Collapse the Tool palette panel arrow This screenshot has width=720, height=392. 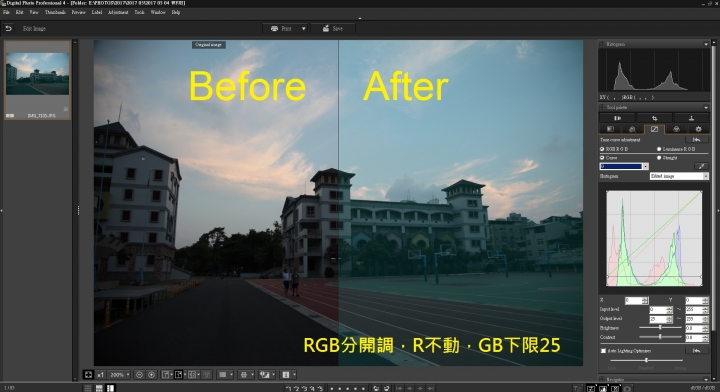706,107
